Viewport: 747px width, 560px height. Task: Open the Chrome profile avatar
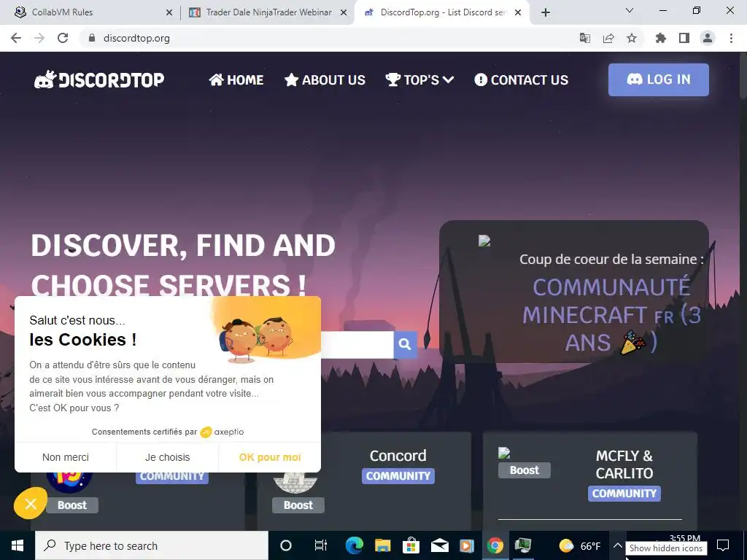[708, 38]
